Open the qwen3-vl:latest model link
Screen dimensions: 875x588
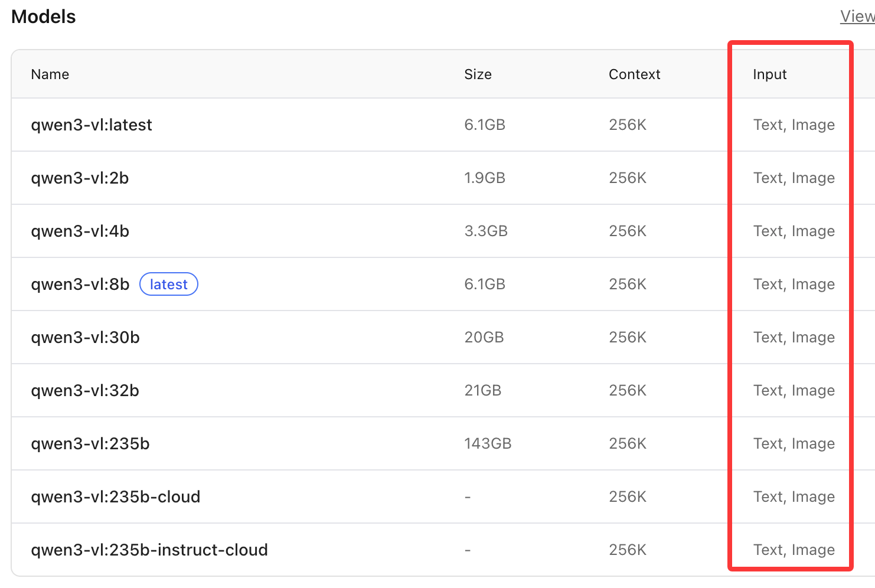click(92, 125)
